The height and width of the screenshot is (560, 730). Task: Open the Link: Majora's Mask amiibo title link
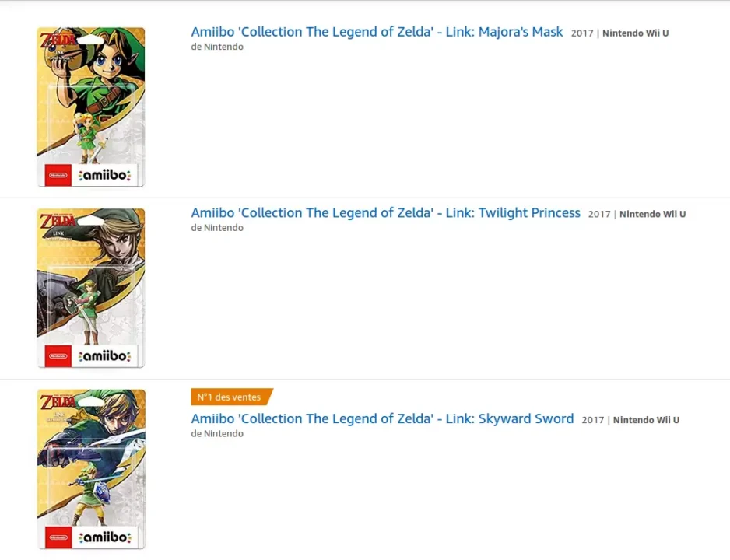[x=377, y=33]
